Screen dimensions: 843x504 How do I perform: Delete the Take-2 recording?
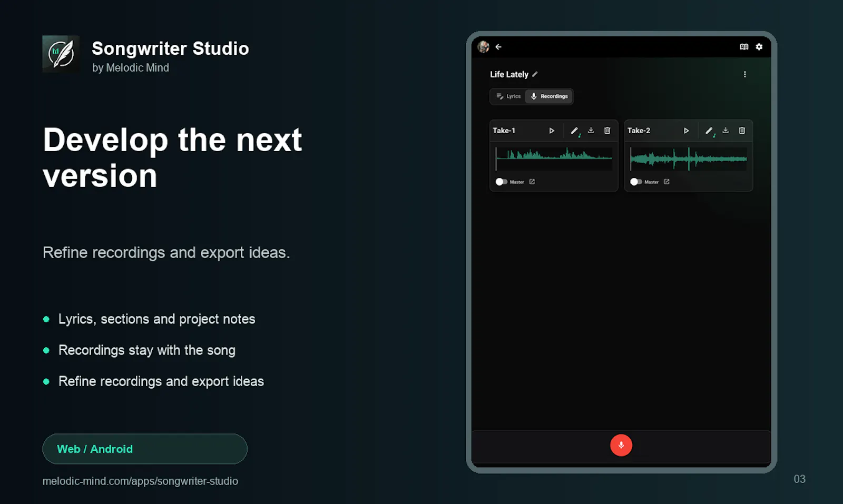click(742, 131)
